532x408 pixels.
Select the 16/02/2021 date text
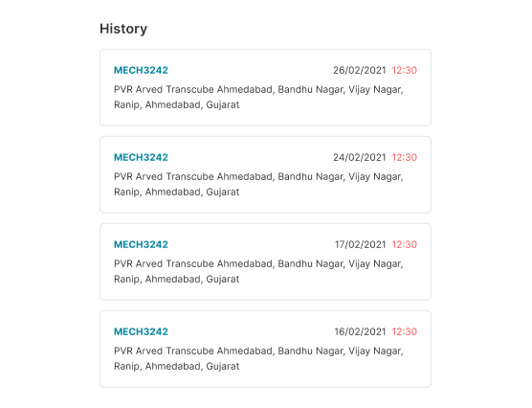[361, 331]
